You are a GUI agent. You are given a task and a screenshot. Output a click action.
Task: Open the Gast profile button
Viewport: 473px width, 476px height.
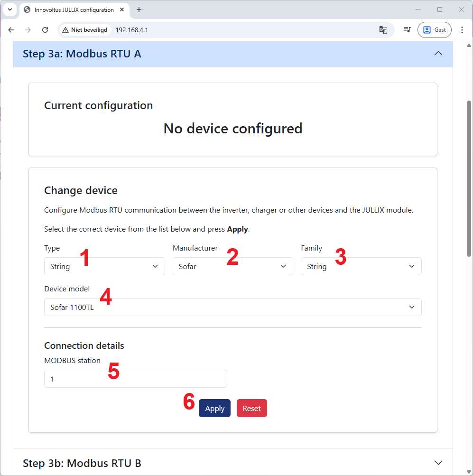click(x=434, y=30)
